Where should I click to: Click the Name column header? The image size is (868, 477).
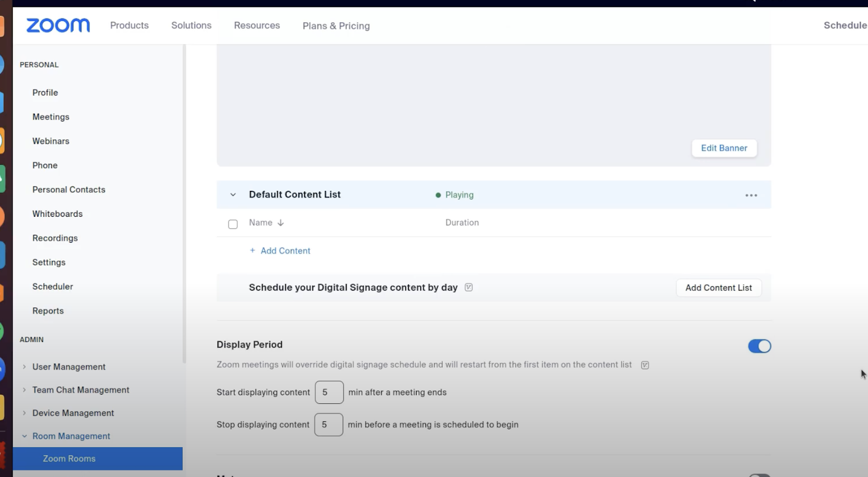260,222
